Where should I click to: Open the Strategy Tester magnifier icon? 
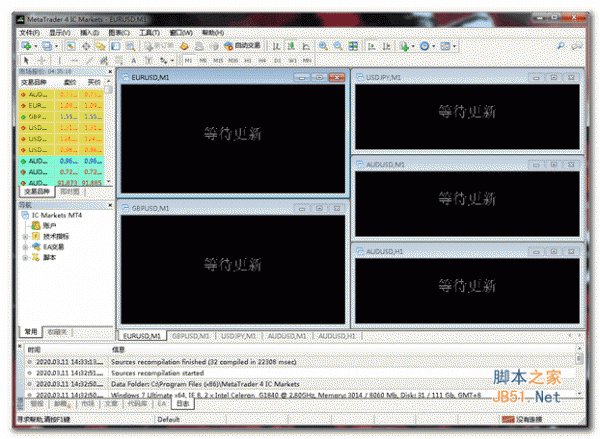130,46
